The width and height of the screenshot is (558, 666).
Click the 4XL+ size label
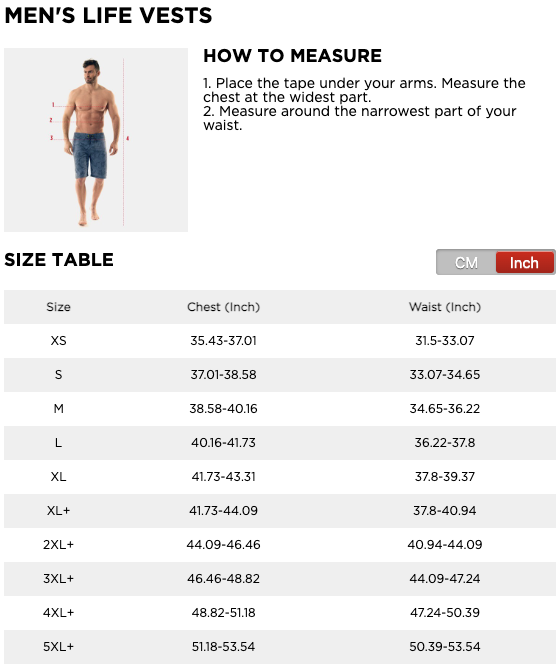tap(59, 612)
